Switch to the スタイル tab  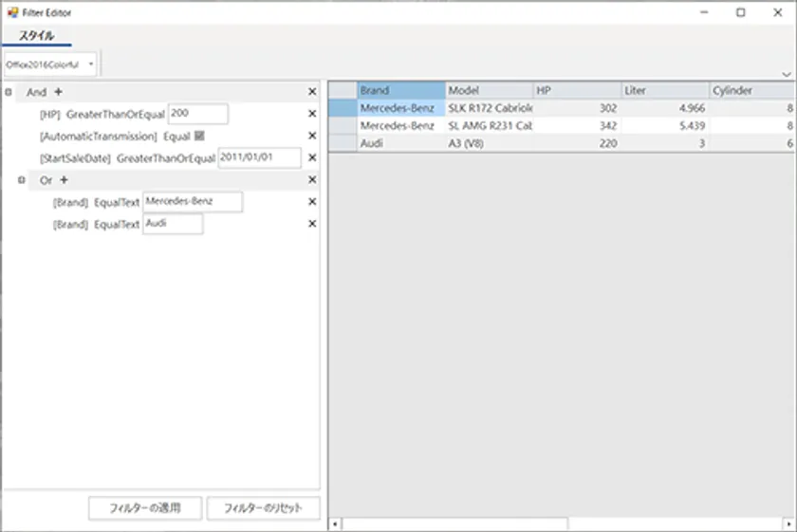37,36
